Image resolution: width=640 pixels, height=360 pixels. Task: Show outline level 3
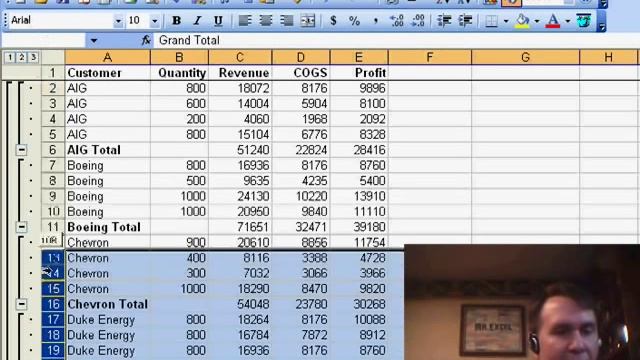33,58
